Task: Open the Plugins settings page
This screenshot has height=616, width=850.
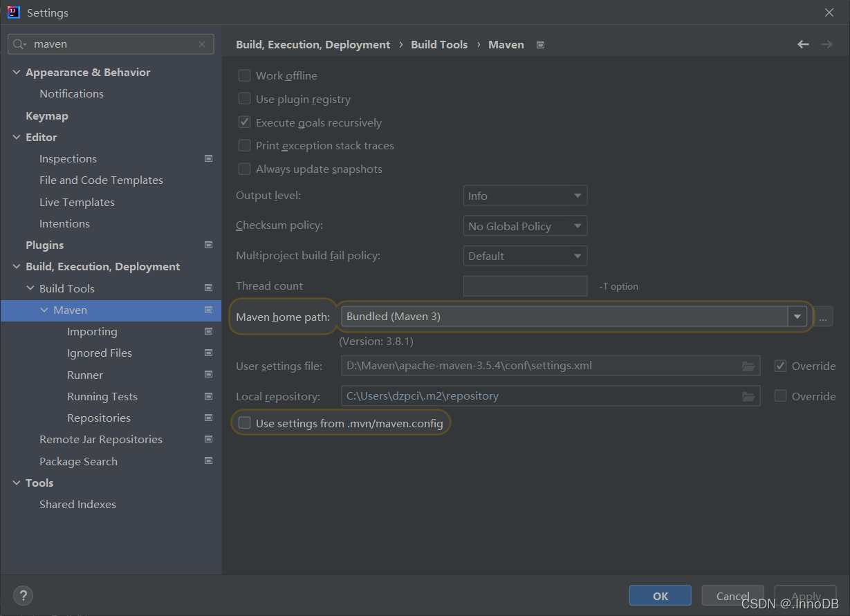Action: coord(44,245)
